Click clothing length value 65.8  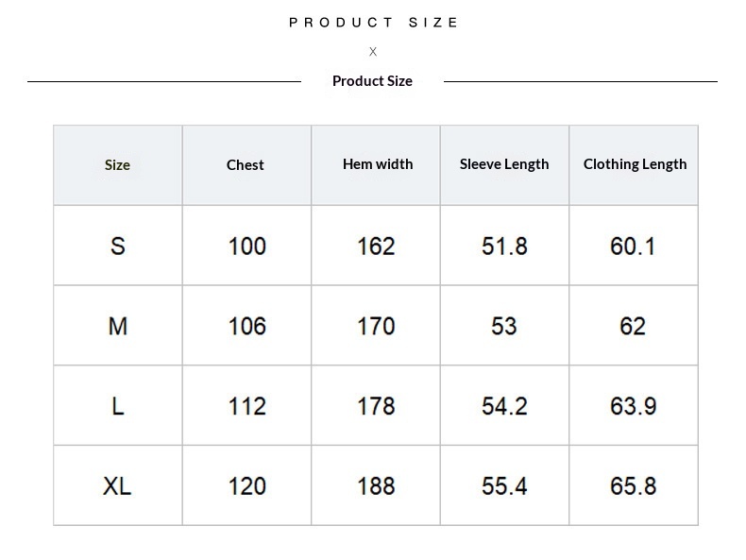[x=634, y=485]
